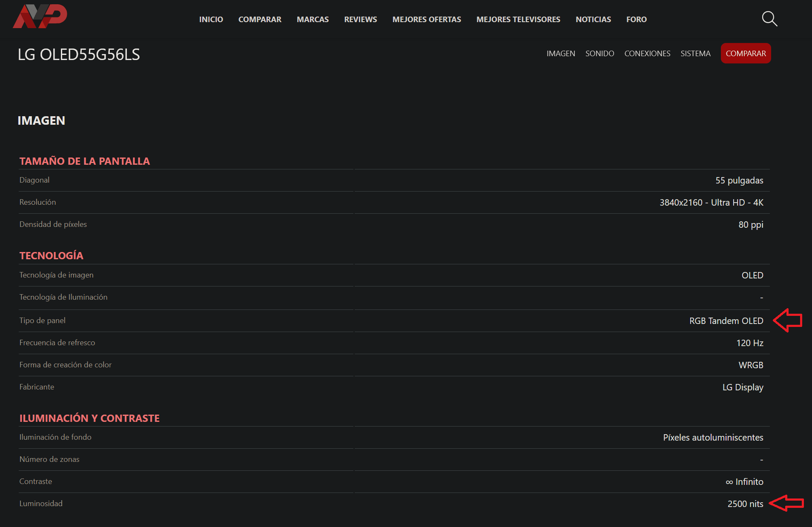Go to COMPARAR in top navigation

coord(260,20)
